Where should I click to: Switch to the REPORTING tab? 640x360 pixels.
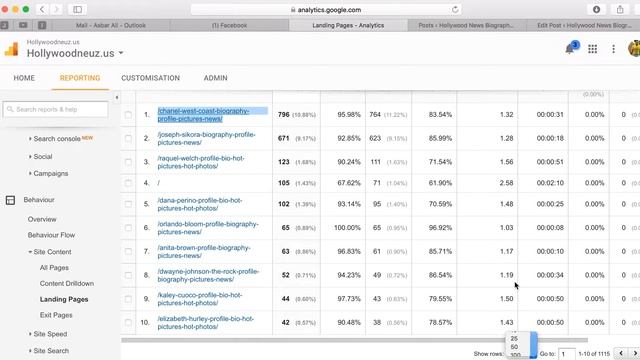[80, 78]
